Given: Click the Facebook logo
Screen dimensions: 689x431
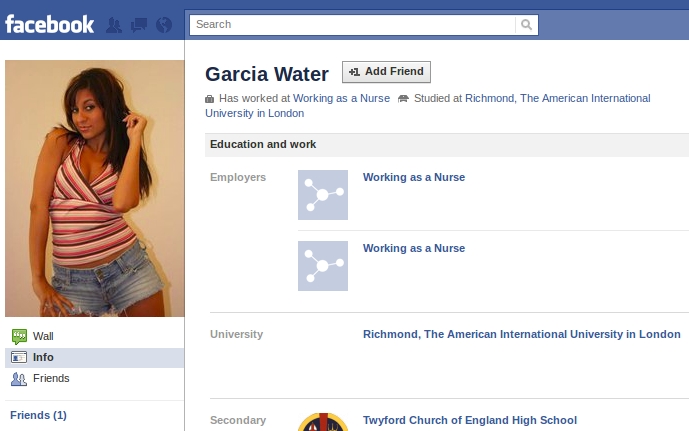Looking at the screenshot, I should 49,25.
